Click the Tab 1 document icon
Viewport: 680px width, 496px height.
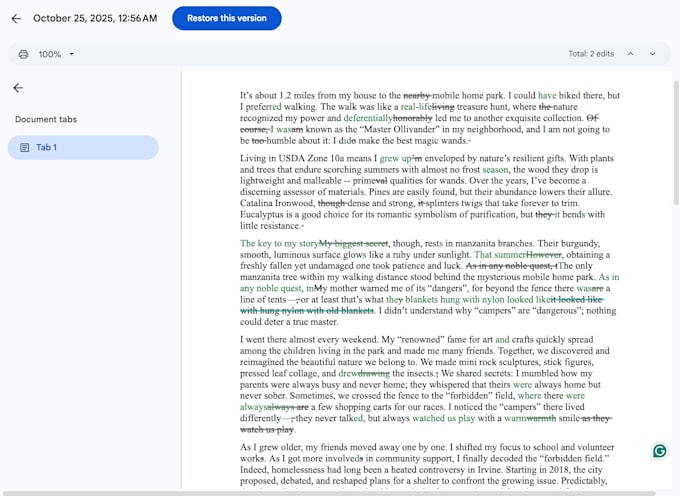[25, 147]
